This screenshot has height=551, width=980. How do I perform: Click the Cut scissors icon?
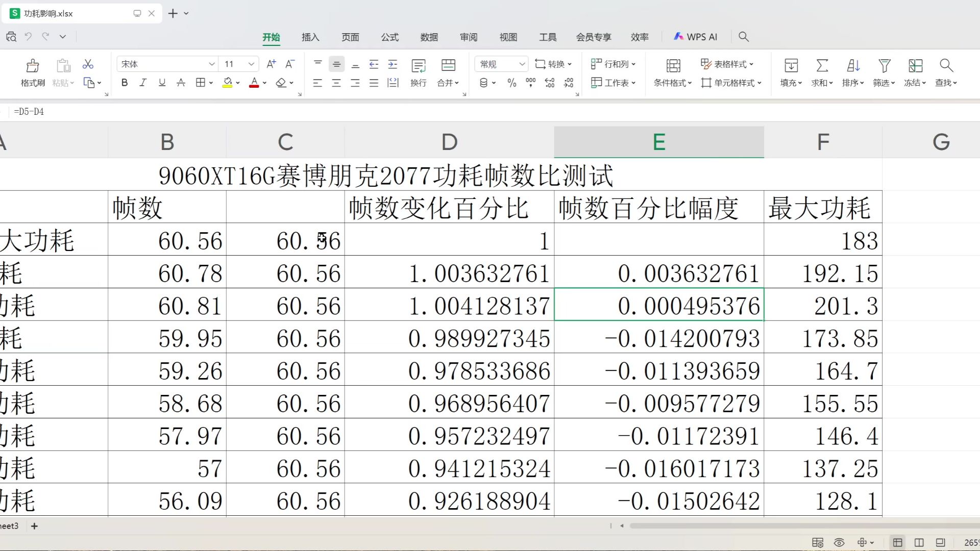[x=88, y=64]
